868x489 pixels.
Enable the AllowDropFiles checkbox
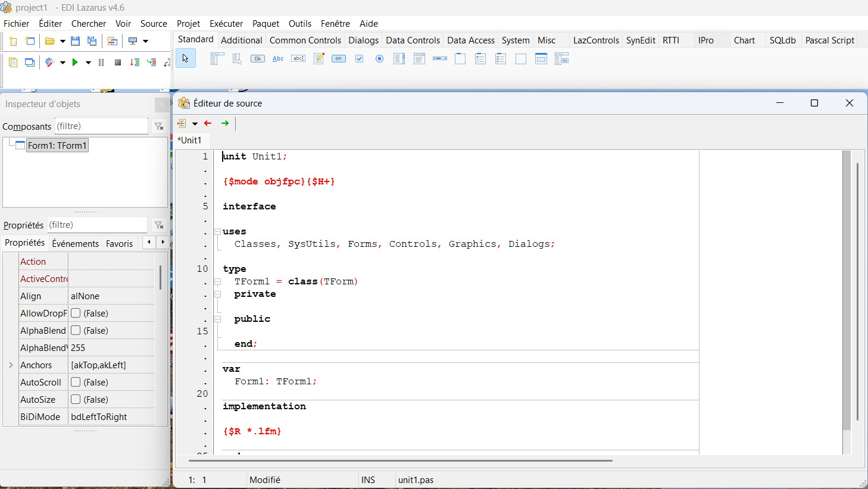(76, 313)
